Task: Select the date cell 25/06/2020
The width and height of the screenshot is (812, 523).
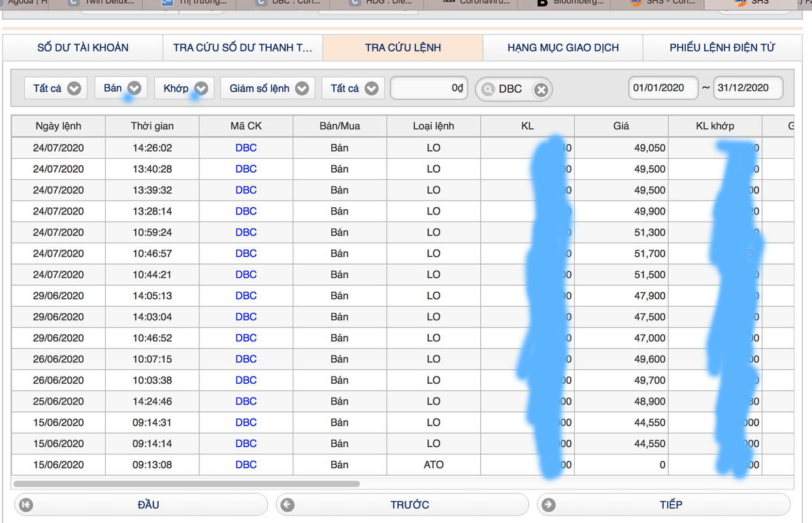Action: (59, 401)
